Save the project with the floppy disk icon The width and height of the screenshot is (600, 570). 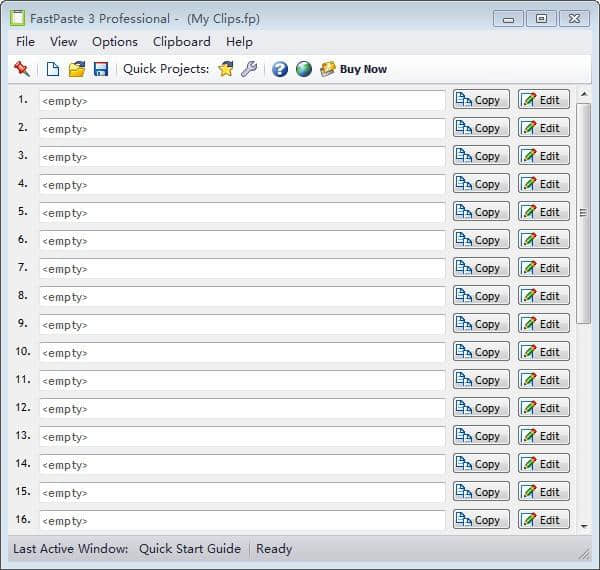tap(101, 69)
